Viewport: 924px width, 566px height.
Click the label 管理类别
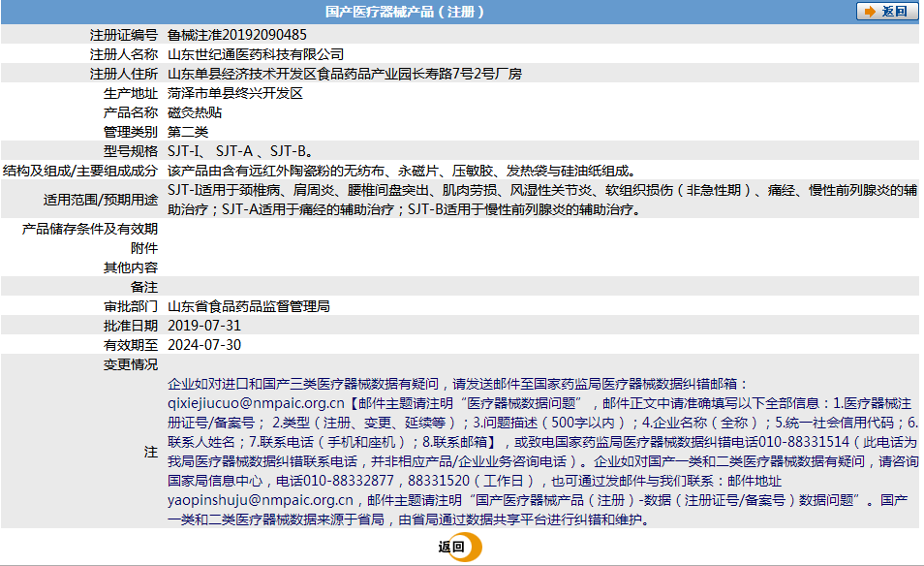(x=131, y=132)
